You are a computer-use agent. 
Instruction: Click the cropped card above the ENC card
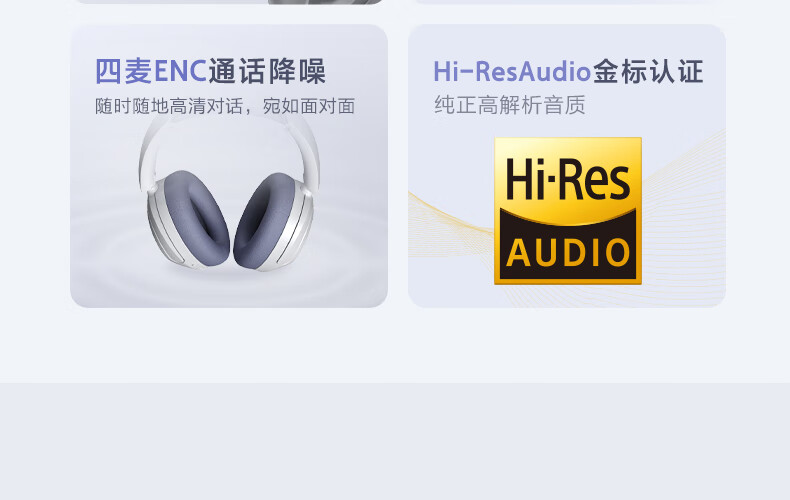[x=229, y=2]
